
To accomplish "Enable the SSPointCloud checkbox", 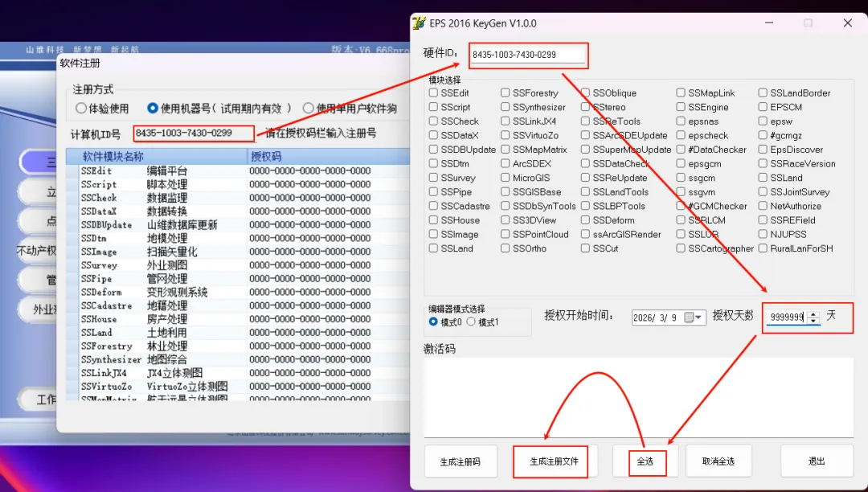I will (x=506, y=234).
